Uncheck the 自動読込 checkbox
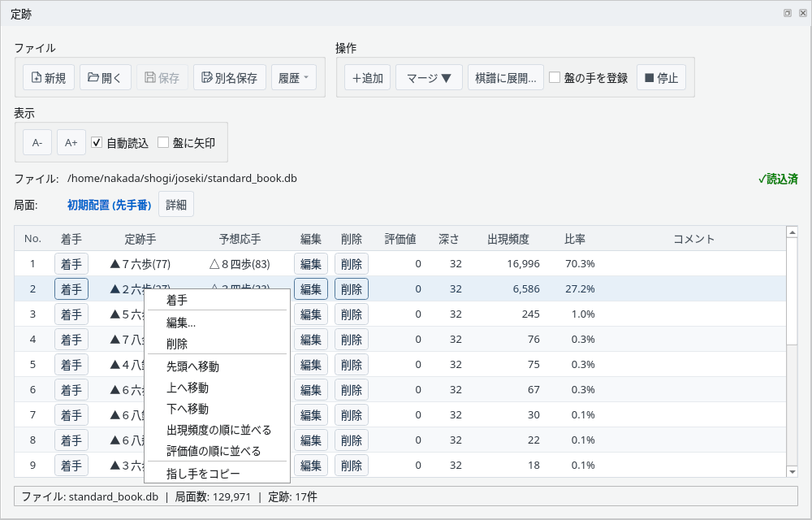This screenshot has width=812, height=520. 97,142
